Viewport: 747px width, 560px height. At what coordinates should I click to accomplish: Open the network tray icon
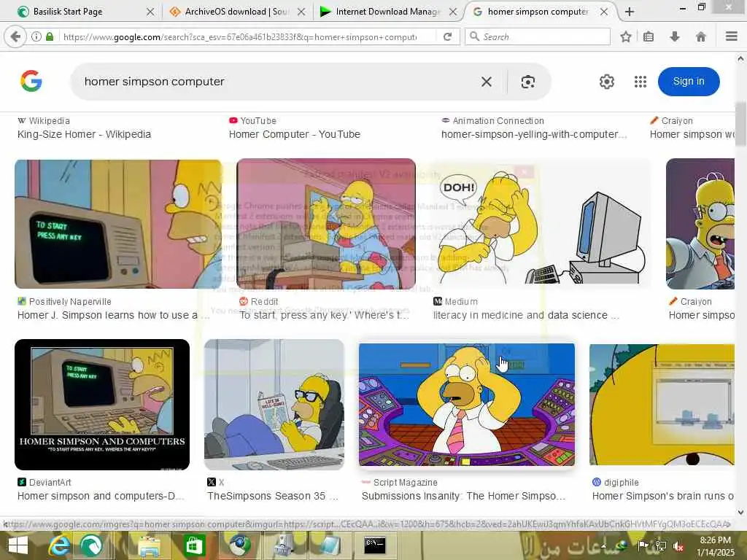pos(661,546)
